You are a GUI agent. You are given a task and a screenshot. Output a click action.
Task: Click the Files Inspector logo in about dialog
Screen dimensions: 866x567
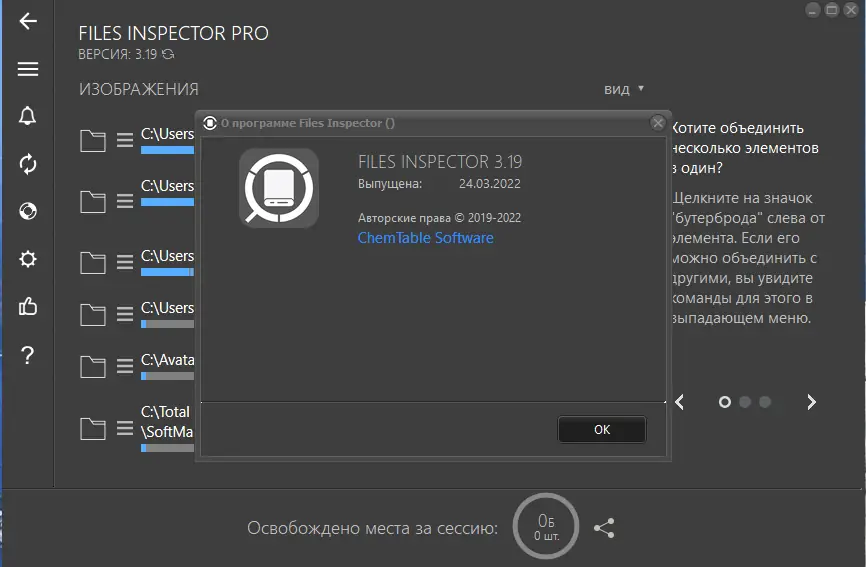click(279, 188)
